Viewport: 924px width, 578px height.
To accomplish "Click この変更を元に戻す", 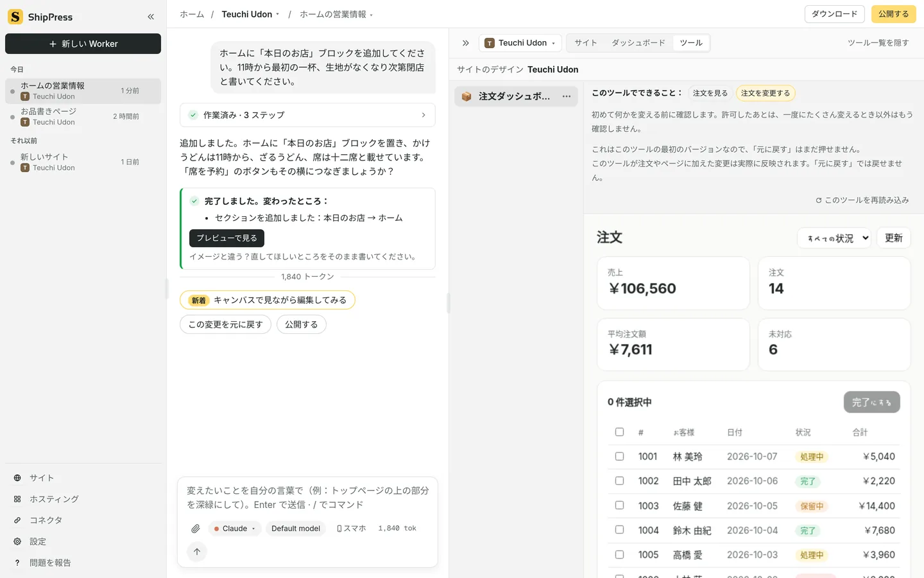I will (x=225, y=324).
